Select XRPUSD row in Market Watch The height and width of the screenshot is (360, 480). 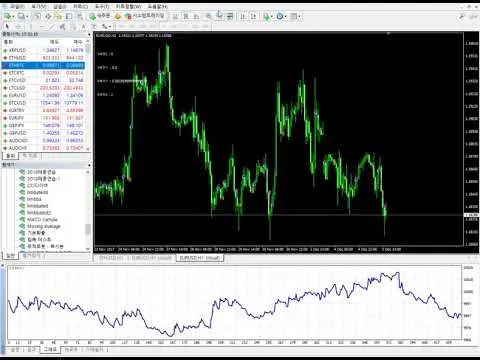pyautogui.click(x=43, y=50)
